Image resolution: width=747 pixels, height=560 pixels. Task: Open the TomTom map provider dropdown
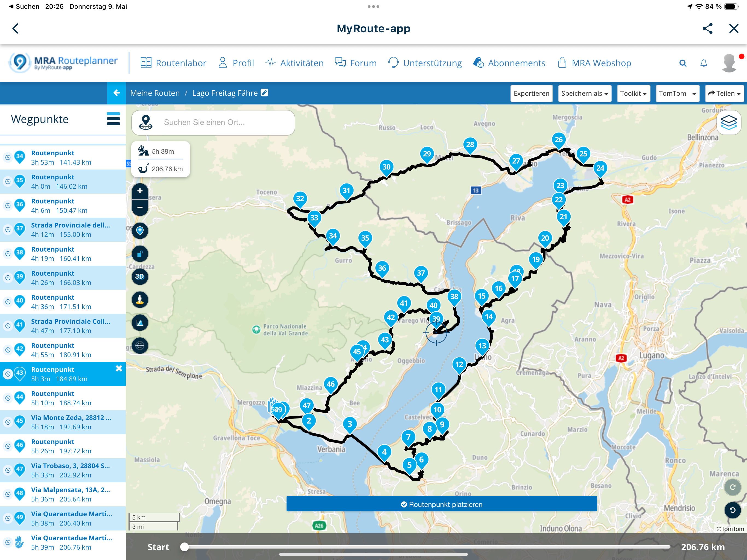[678, 93]
